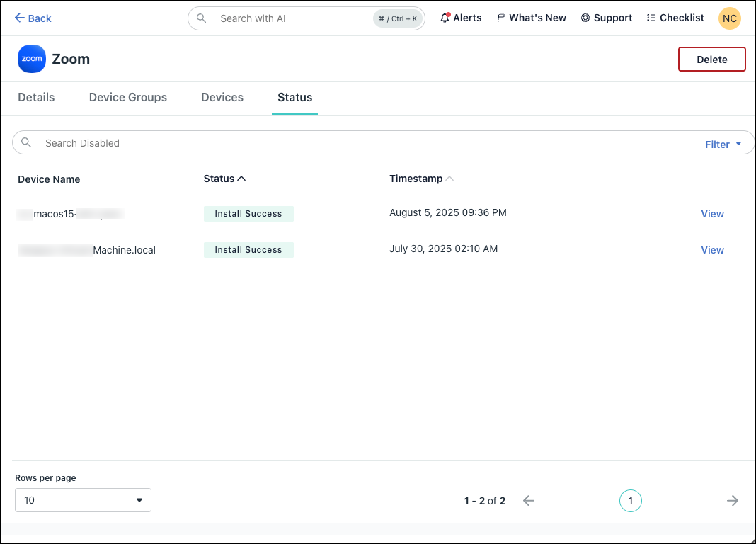Click Install Success badge for Machine.local

pos(248,250)
